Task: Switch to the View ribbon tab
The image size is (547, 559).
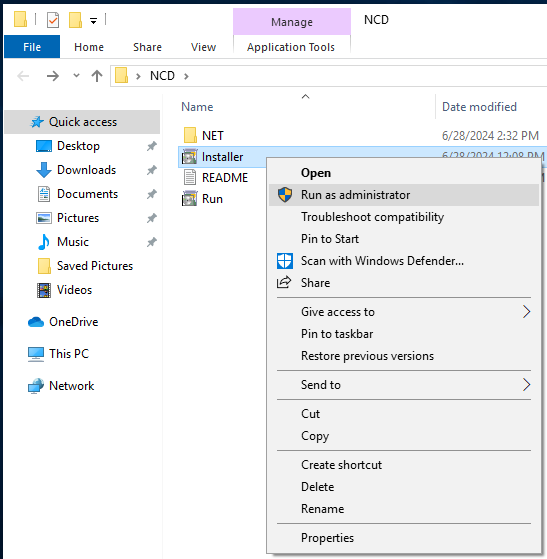Action: pyautogui.click(x=203, y=47)
